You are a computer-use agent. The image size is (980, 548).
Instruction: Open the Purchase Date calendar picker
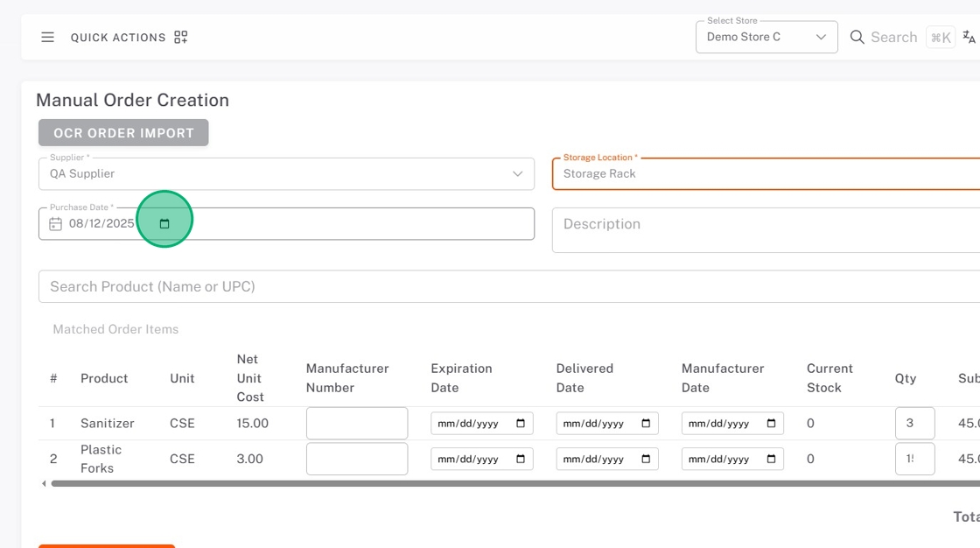(x=164, y=224)
